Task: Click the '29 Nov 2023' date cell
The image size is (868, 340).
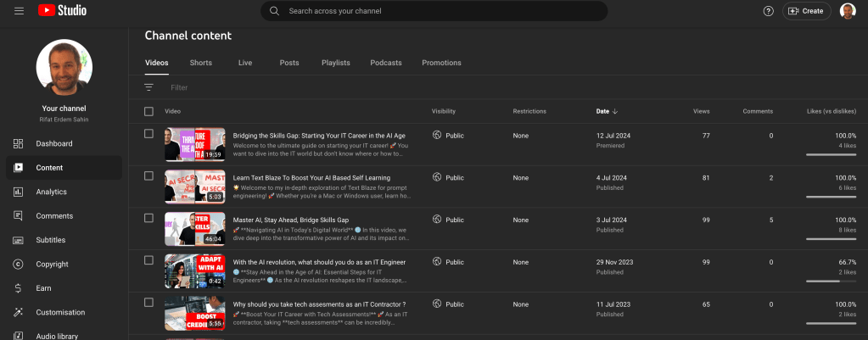Action: pos(614,262)
